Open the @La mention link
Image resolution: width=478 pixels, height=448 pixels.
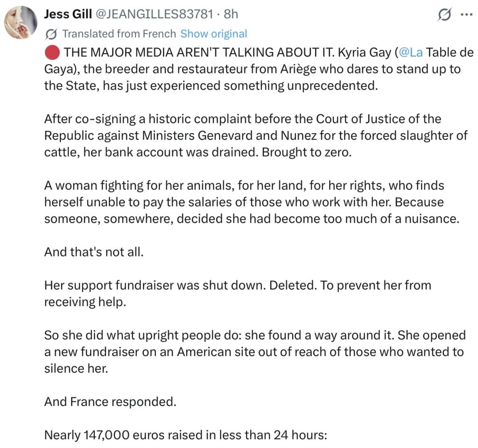[411, 52]
